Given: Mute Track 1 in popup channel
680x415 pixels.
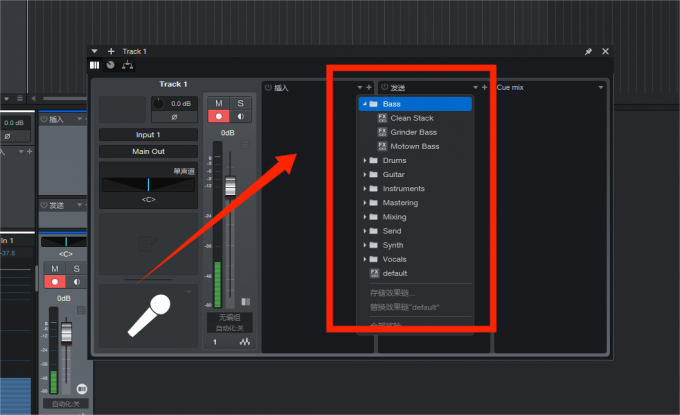Looking at the screenshot, I should [x=219, y=103].
